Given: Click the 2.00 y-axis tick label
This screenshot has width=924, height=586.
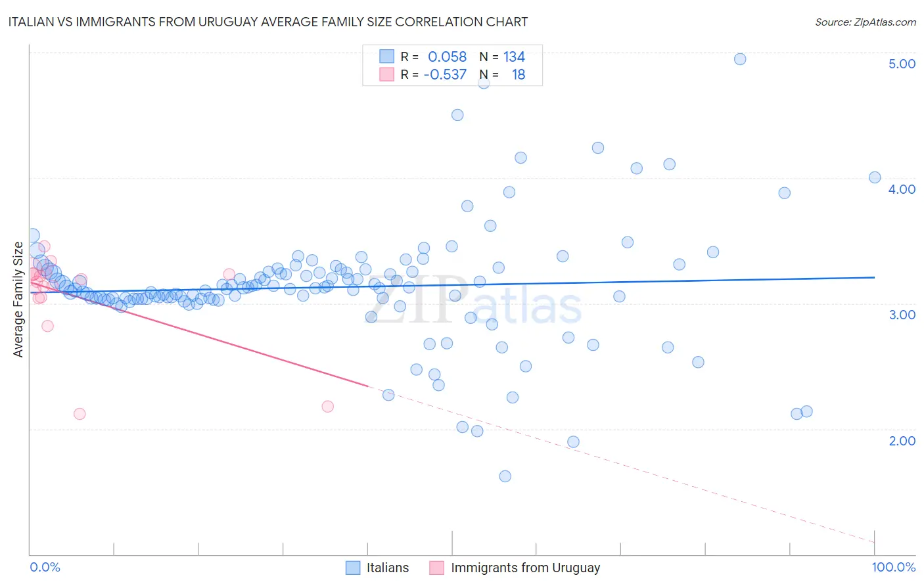Looking at the screenshot, I should (902, 441).
